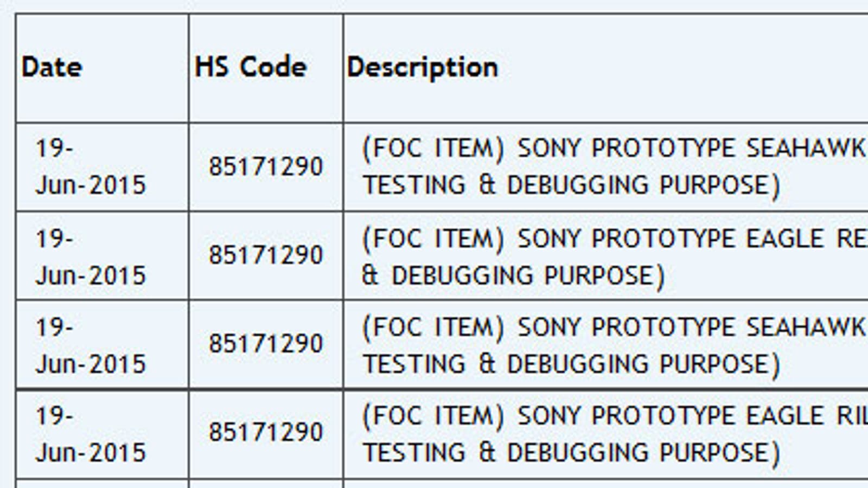Select the fourth row's 19-Jun-2015 date cell
The width and height of the screenshot is (868, 488).
point(91,434)
